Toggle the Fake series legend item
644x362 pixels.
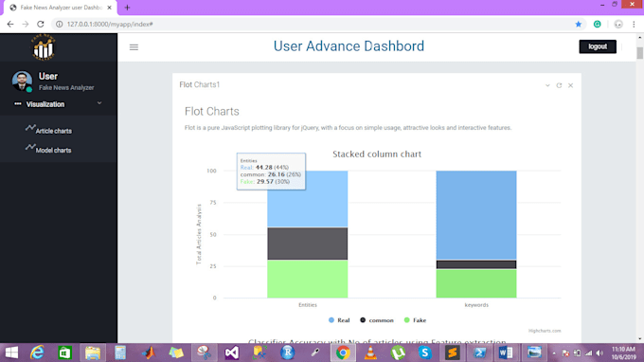coord(415,320)
